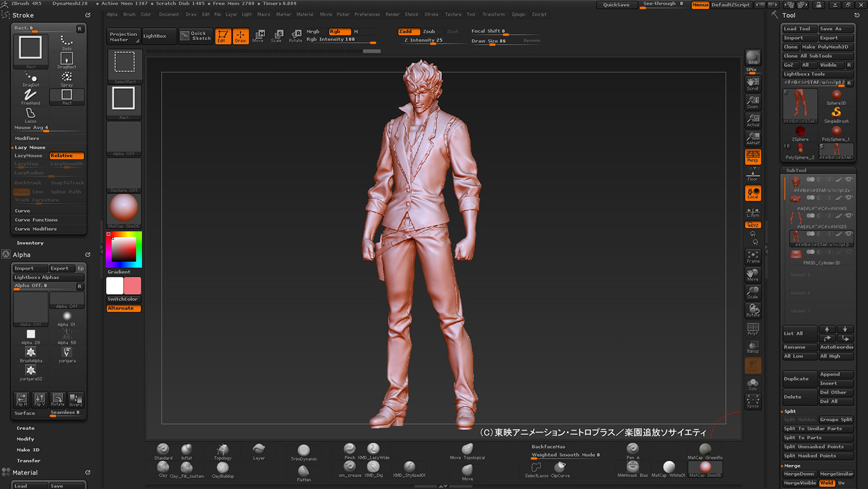Viewport: 868px width, 489px height.
Task: Open Quick Sketch
Action: coord(196,36)
